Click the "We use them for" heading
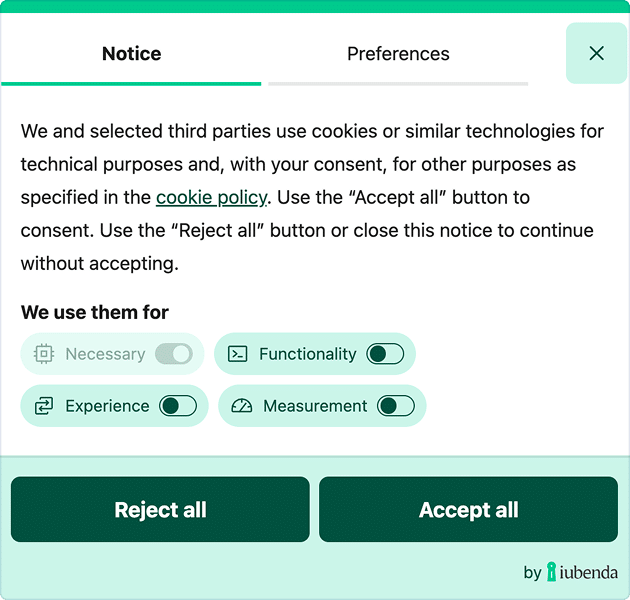 click(x=95, y=312)
